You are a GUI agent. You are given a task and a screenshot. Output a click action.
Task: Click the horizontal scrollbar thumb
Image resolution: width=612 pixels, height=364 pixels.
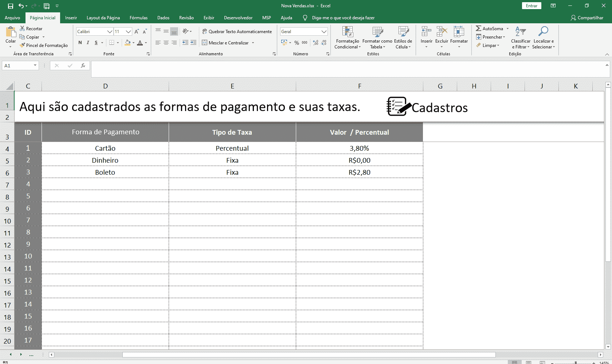click(x=309, y=355)
